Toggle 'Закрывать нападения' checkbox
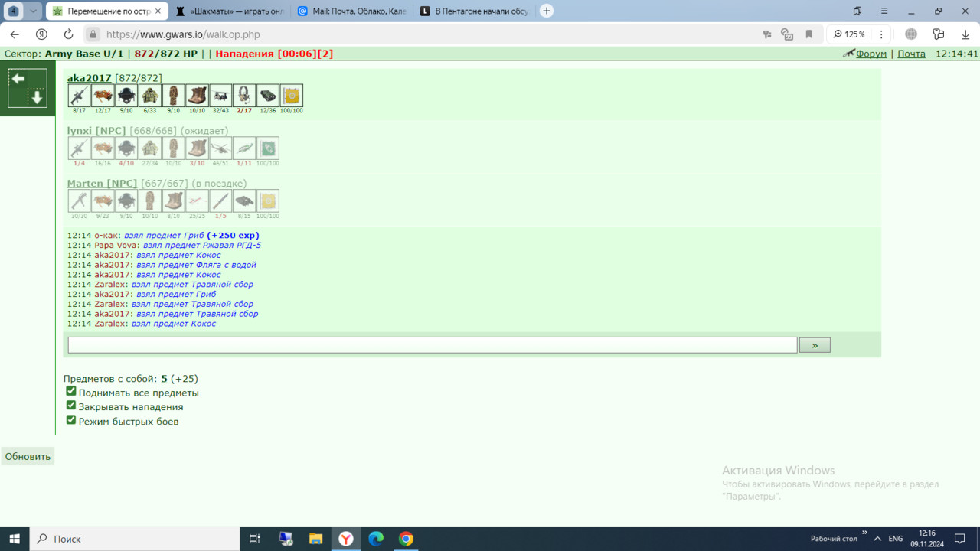 [x=71, y=406]
